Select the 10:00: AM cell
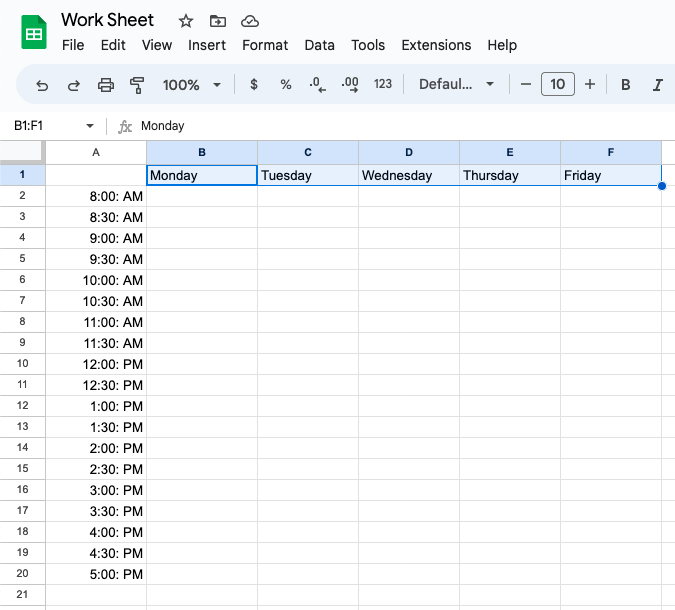Viewport: 675px width, 610px height. coord(96,280)
